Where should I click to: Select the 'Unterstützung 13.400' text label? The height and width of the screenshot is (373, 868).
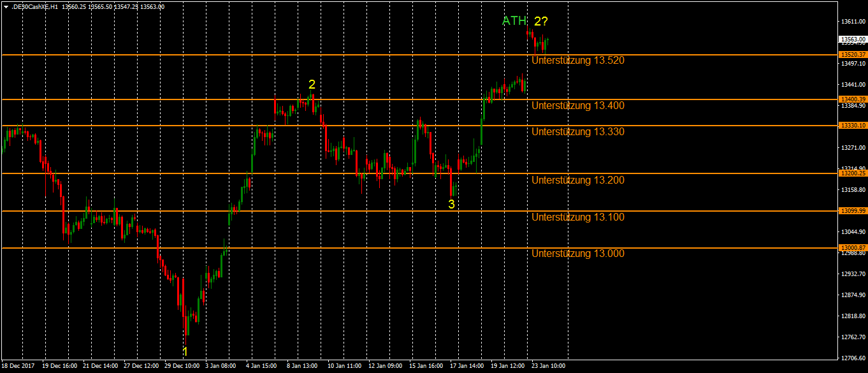[x=578, y=105]
